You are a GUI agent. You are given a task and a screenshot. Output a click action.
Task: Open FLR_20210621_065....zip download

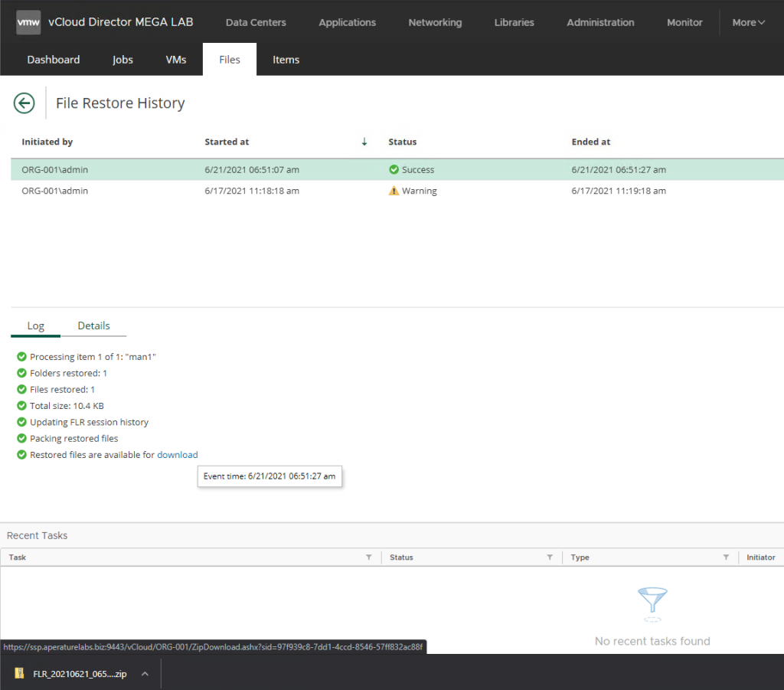80,674
